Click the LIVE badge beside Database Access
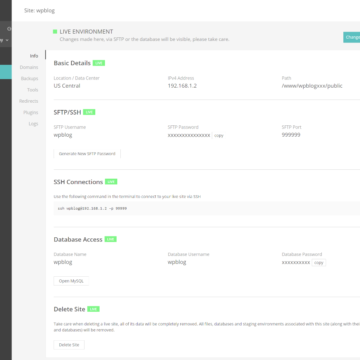Screen dimensions: 360x360 point(111,239)
